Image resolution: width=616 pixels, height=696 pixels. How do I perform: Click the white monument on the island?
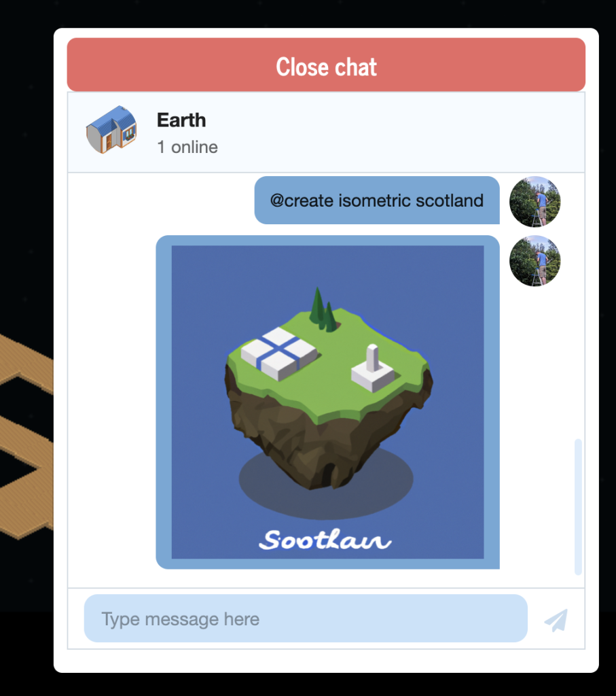[x=373, y=369]
